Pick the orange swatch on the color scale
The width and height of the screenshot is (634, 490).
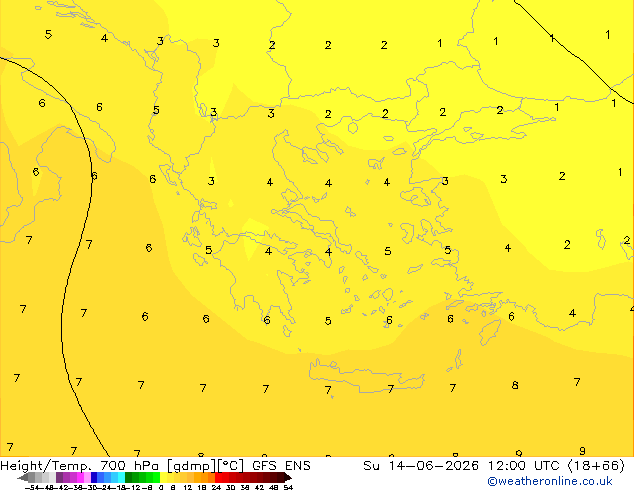(x=205, y=477)
